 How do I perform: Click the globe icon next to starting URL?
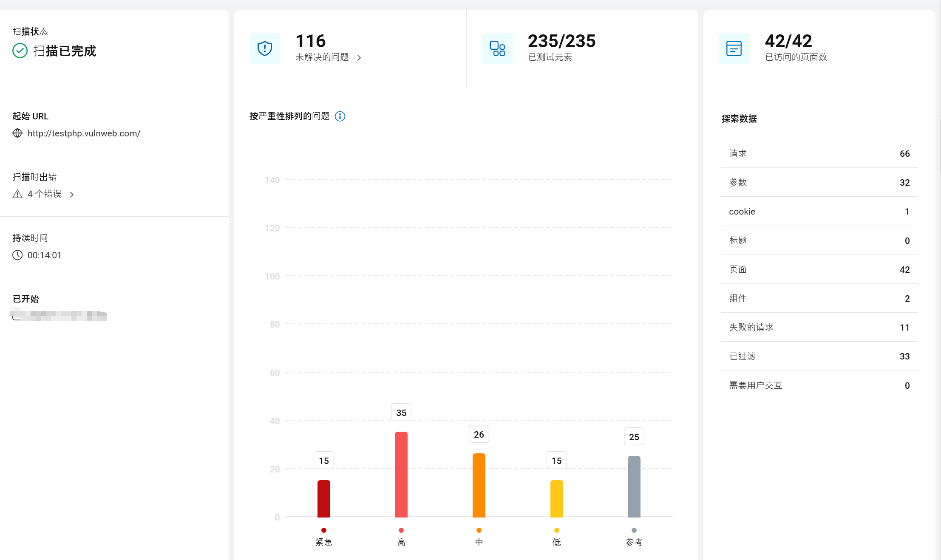coord(17,133)
